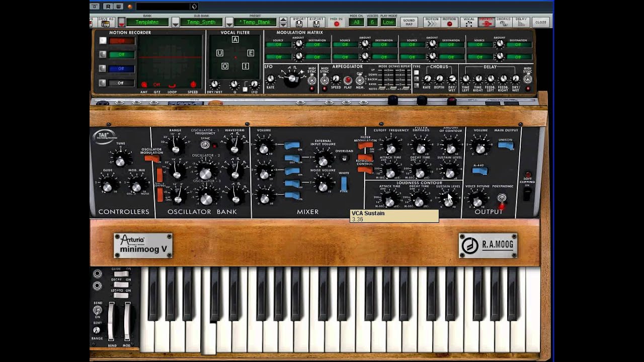Screen dimensions: 644x362
Task: Toggle the LFO MIDI Sync switch
Action: coord(312,80)
